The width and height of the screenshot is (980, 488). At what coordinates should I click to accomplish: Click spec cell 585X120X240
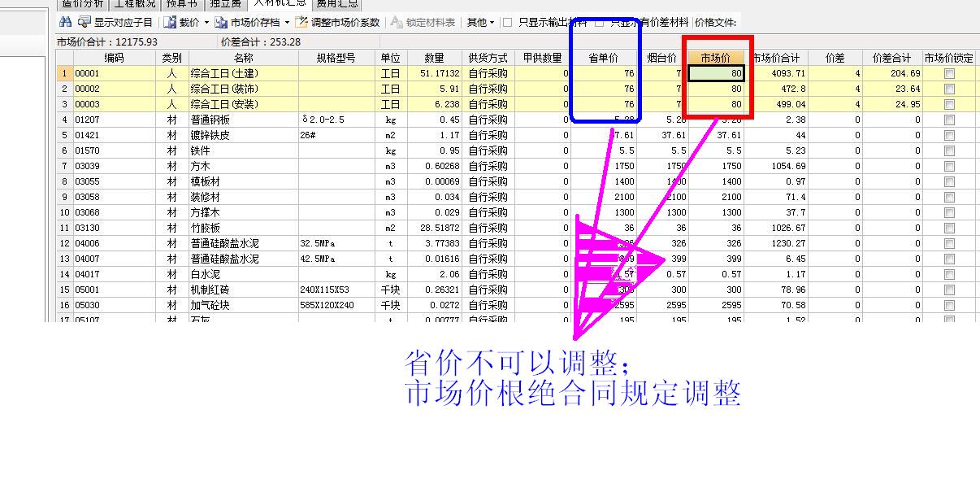336,305
